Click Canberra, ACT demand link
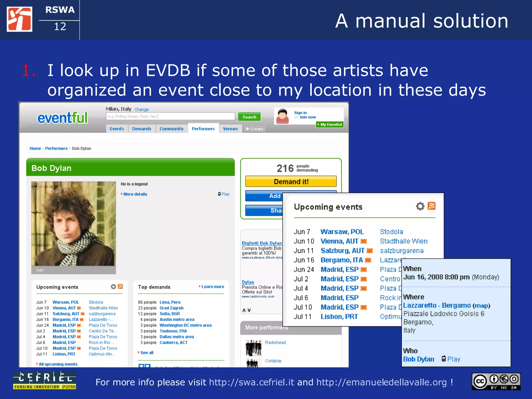This screenshot has width=532, height=399. 174,342
